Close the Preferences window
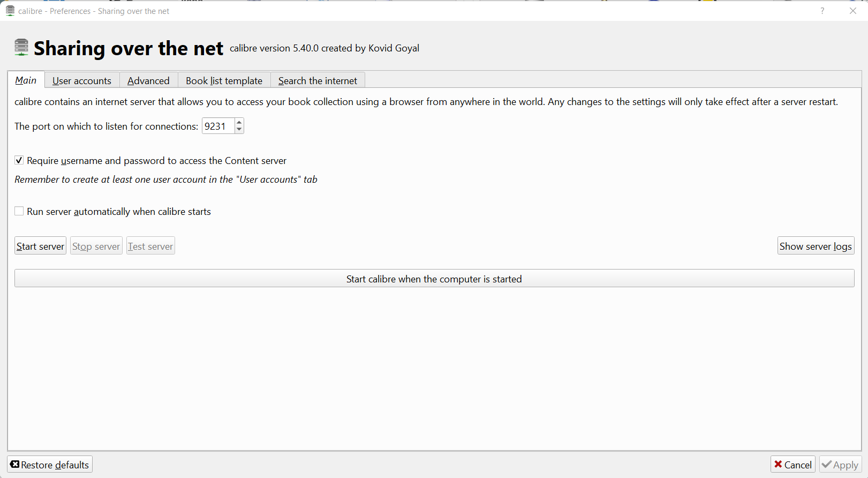The width and height of the screenshot is (868, 478). coord(853,11)
